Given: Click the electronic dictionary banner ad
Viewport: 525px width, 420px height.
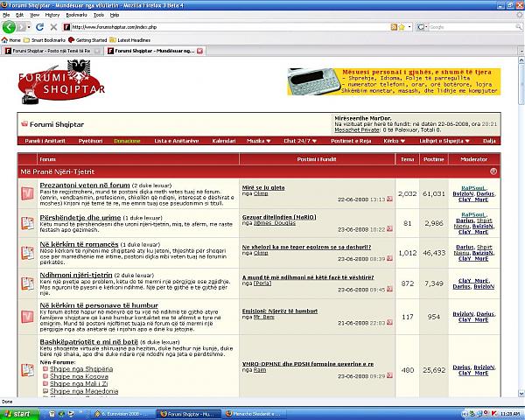Looking at the screenshot, I should 394,81.
